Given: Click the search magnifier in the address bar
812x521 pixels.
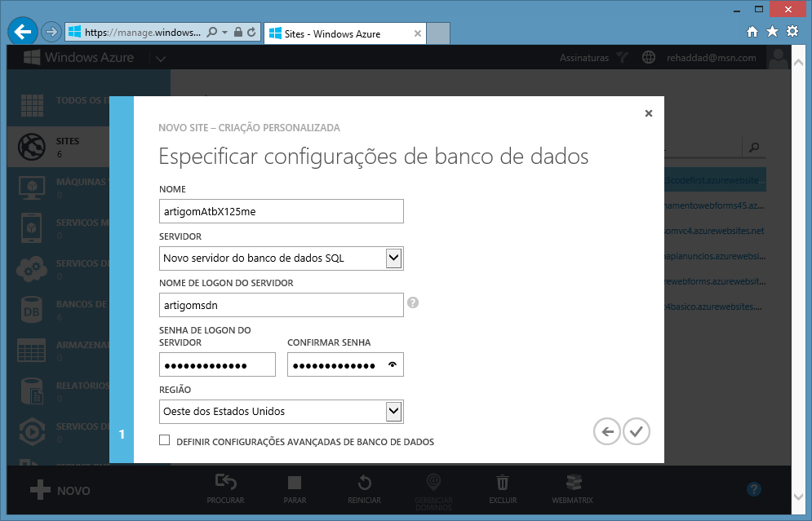Looking at the screenshot, I should pos(212,32).
